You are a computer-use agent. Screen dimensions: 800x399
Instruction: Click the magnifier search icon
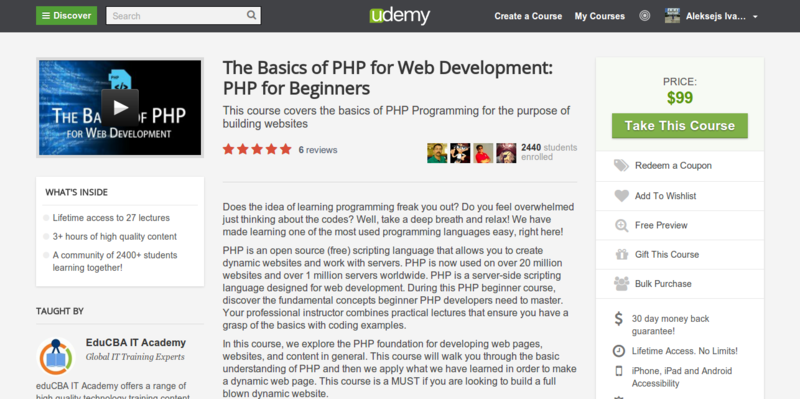point(252,15)
